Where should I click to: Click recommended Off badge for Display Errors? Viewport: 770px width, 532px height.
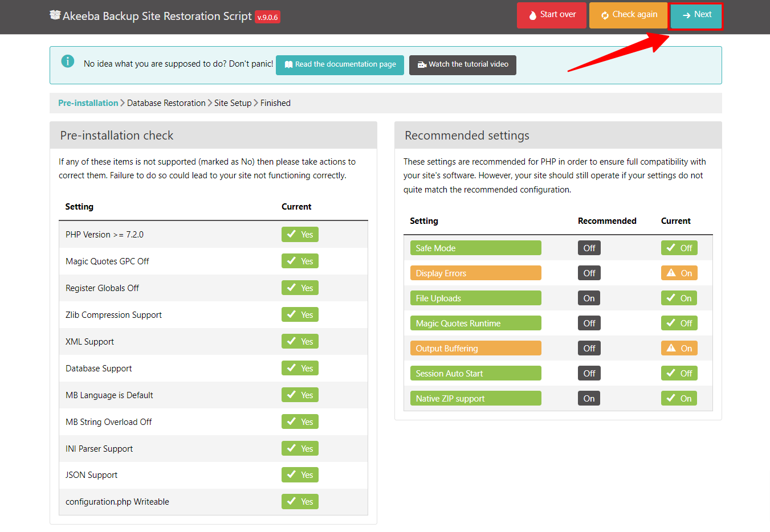point(589,273)
